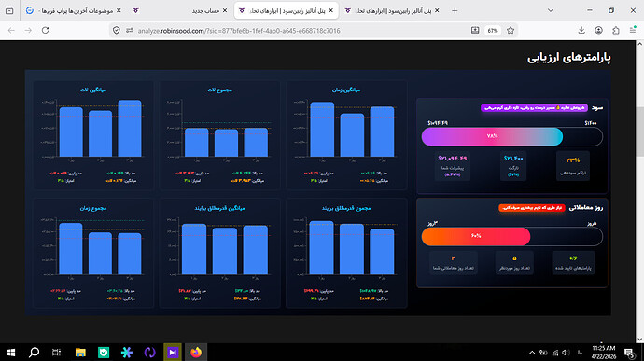Click the purple badge beside سود heading
Image resolution: width=644 pixels, height=361 pixels.
pos(534,108)
